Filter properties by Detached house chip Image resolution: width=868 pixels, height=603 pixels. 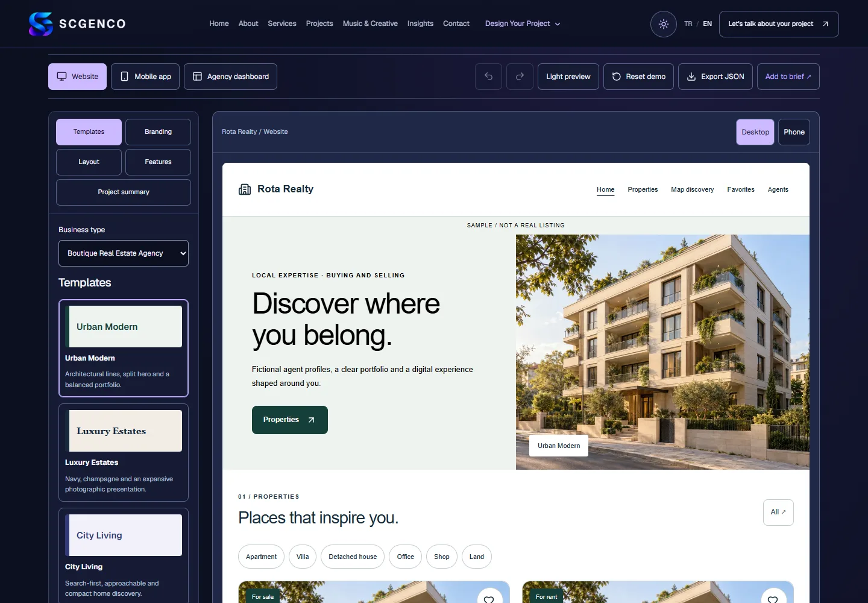pos(353,557)
